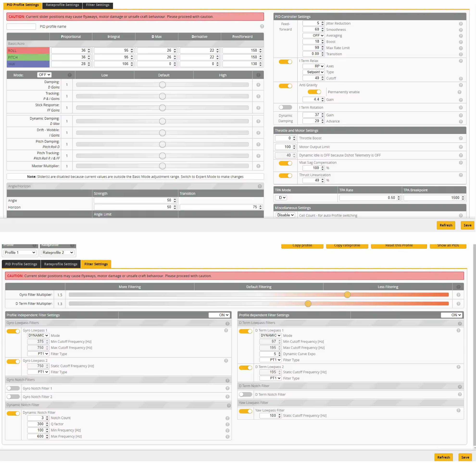Click help icon for Anti Gravity Gain
This screenshot has height=463, width=476.
coord(461,100)
